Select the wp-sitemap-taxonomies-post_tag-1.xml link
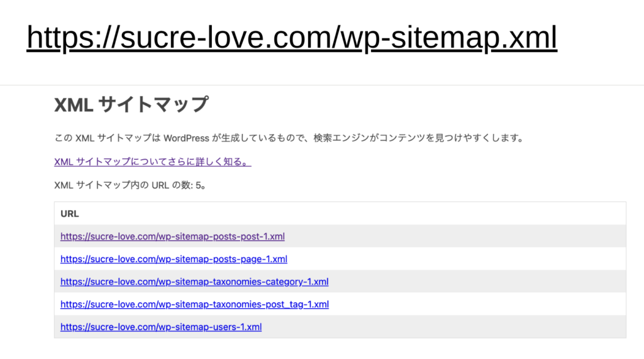Screen dimensions: 644x359 click(194, 304)
